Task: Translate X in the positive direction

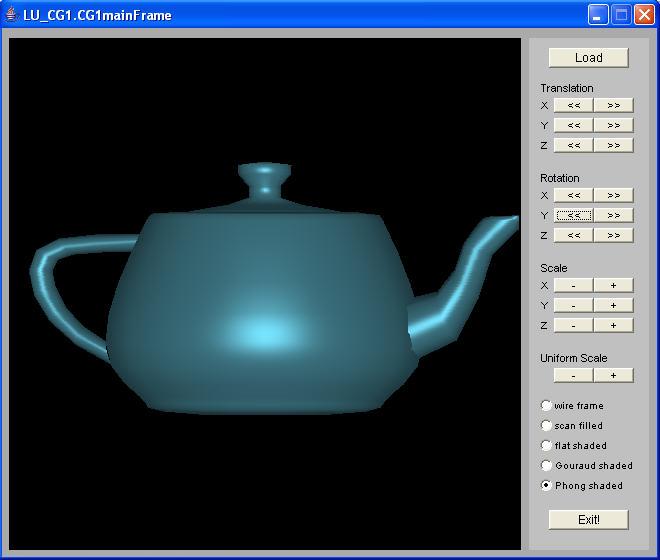Action: (613, 105)
